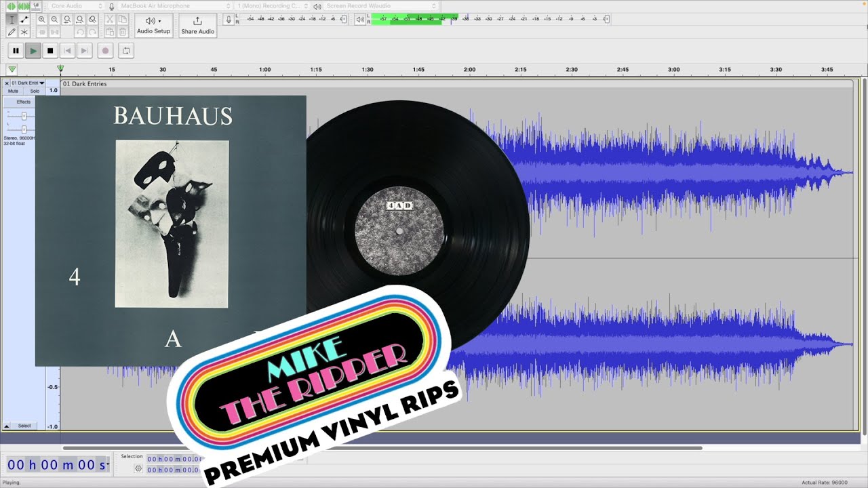868x488 pixels.
Task: Click the Paste clipboard icon
Action: click(x=110, y=32)
